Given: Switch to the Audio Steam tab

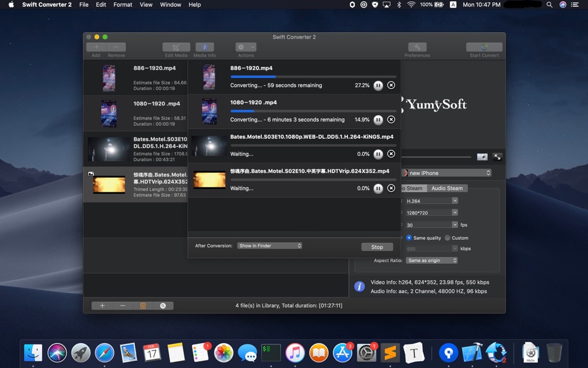Looking at the screenshot, I should pyautogui.click(x=447, y=188).
